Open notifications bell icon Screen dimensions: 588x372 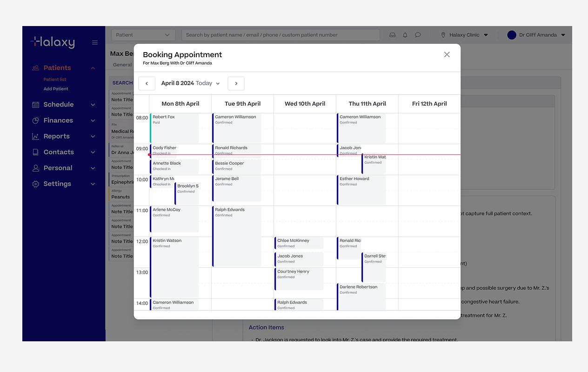[x=405, y=35]
